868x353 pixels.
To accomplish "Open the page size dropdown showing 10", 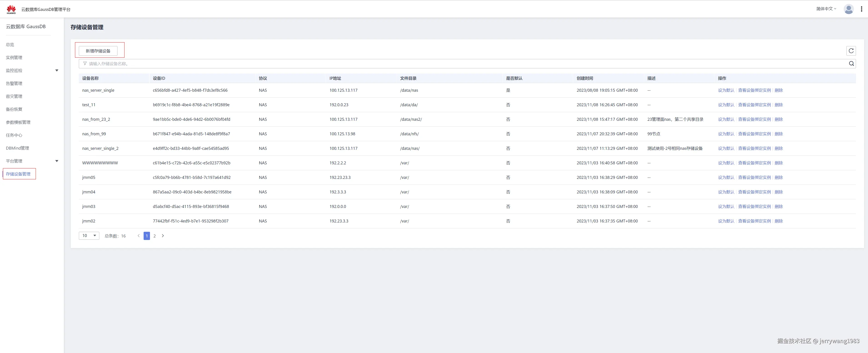I will coord(89,236).
